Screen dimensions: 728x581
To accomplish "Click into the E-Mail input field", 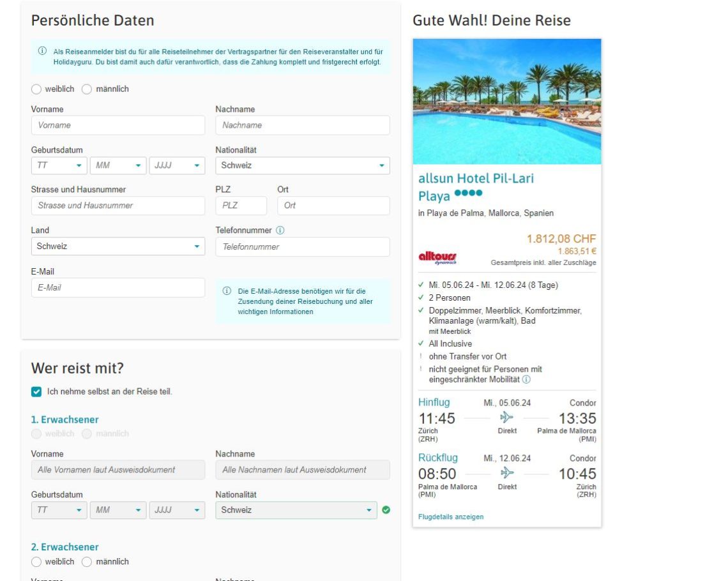I will [x=118, y=288].
